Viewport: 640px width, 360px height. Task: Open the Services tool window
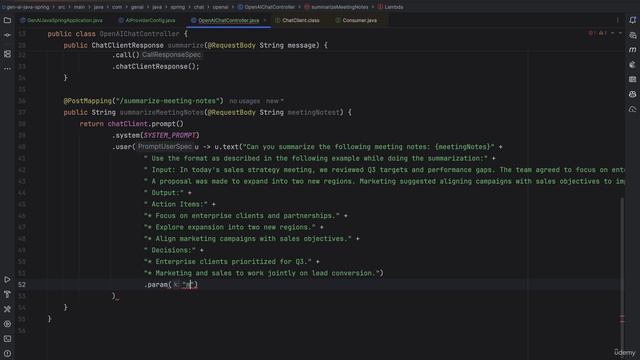7,324
